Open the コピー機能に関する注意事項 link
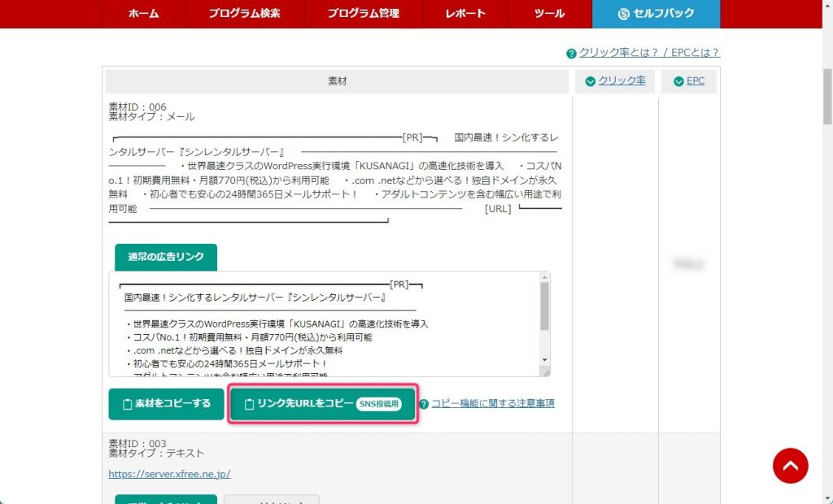The width and height of the screenshot is (833, 504). (x=492, y=403)
